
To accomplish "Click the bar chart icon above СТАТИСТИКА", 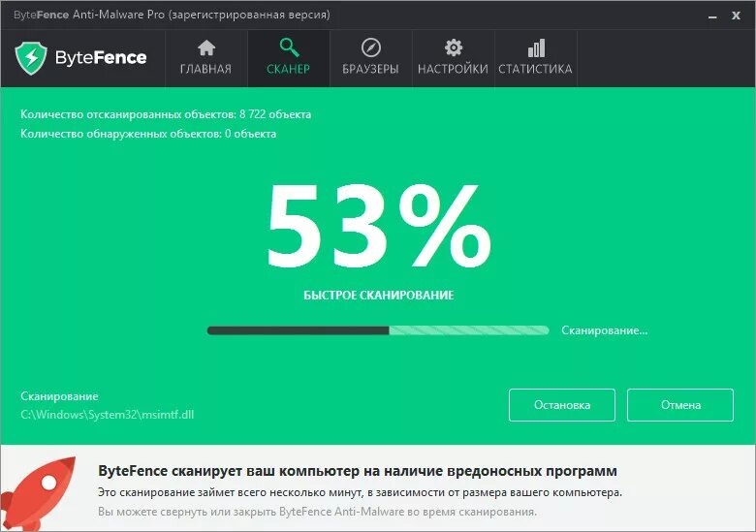I will 536,47.
